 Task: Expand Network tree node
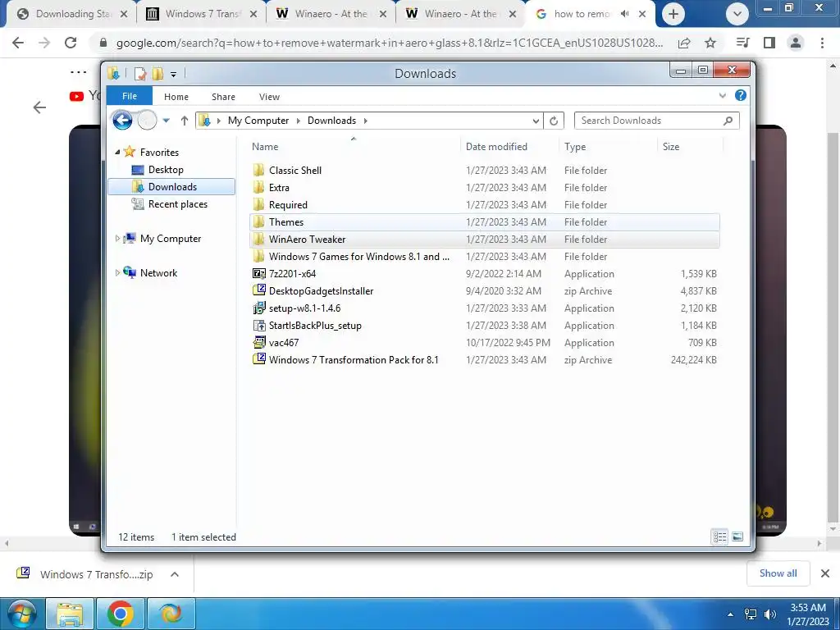pyautogui.click(x=117, y=272)
